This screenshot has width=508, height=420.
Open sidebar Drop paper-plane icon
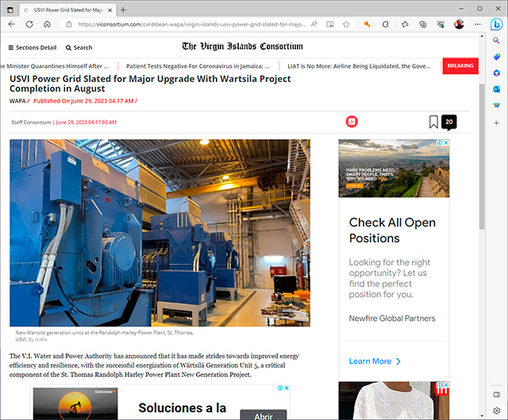(496, 106)
